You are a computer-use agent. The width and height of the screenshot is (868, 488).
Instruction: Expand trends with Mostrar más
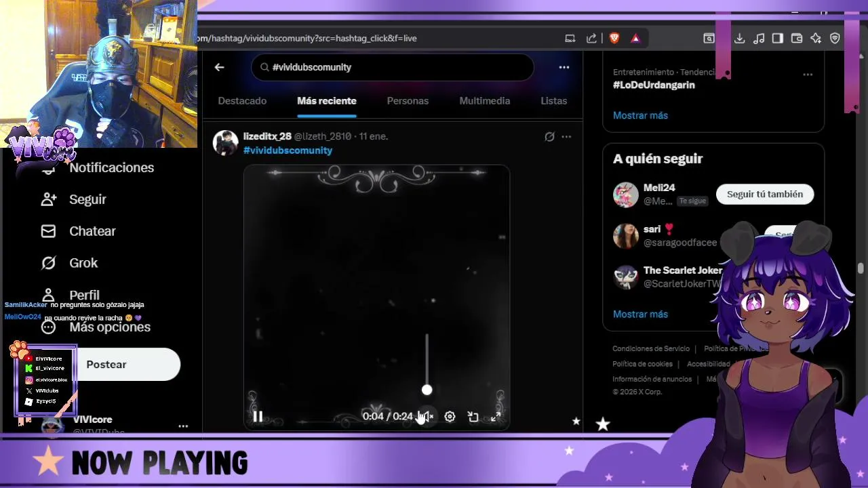click(x=640, y=115)
